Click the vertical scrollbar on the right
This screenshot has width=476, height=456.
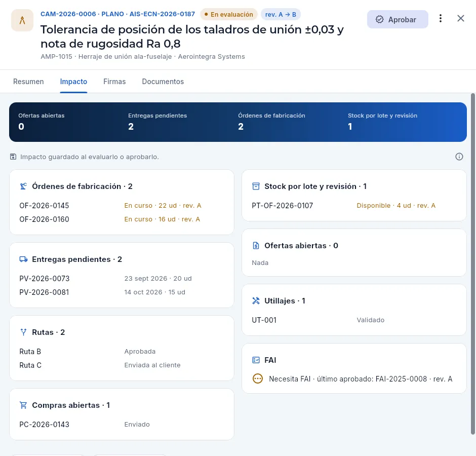coord(472,264)
